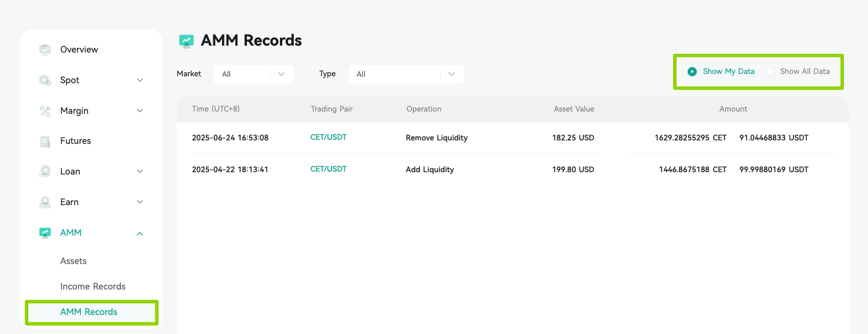
Task: Click the Earn sidebar icon
Action: (x=45, y=202)
